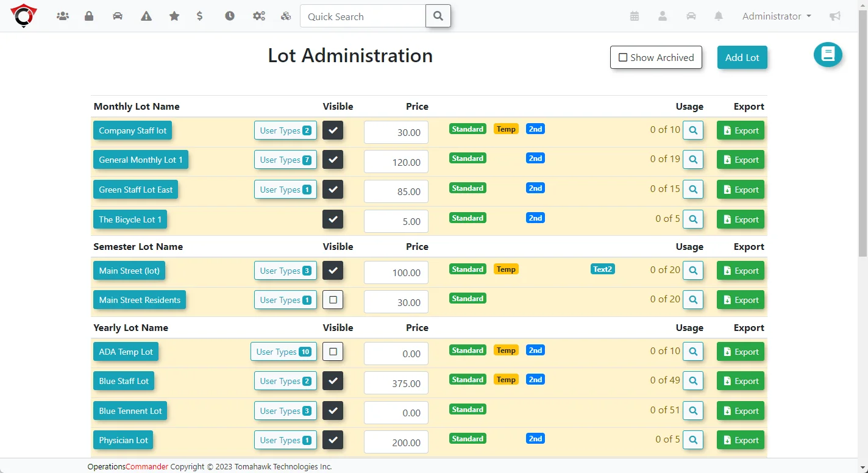The width and height of the screenshot is (868, 473).
Task: Open the gears settings icon
Action: point(259,16)
